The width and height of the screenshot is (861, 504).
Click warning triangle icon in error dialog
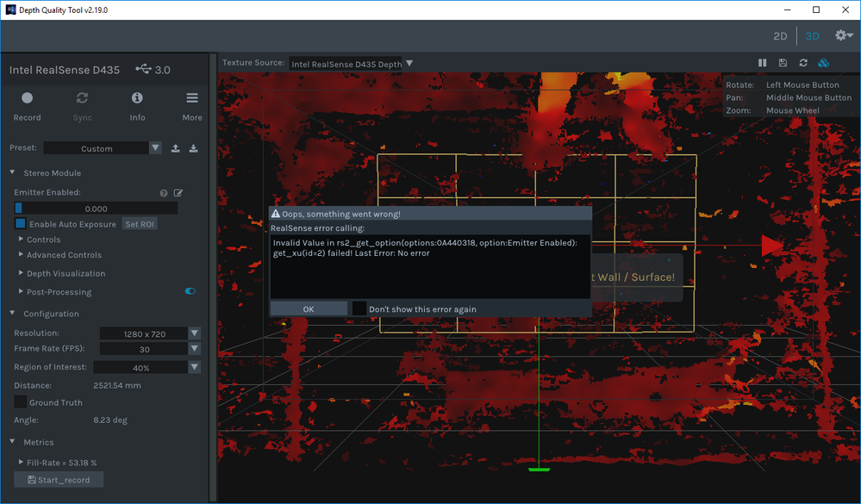[276, 214]
